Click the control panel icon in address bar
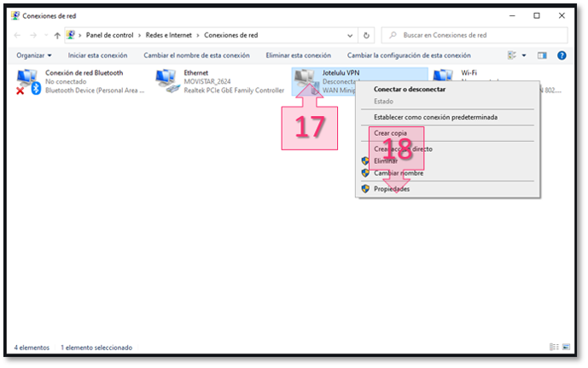 pyautogui.click(x=71, y=35)
